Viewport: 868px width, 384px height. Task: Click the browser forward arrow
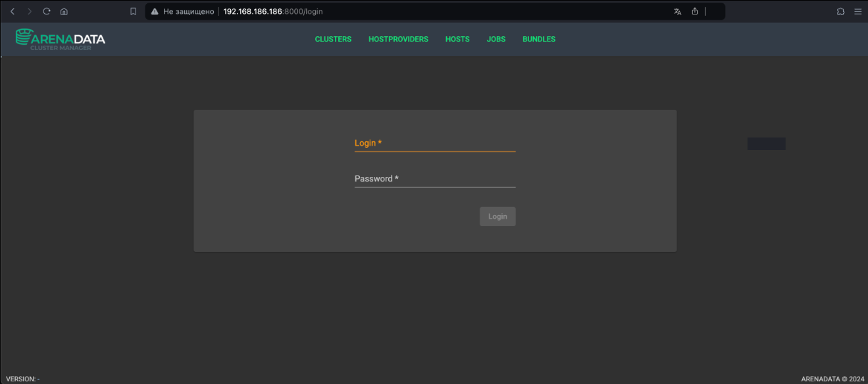click(x=29, y=11)
